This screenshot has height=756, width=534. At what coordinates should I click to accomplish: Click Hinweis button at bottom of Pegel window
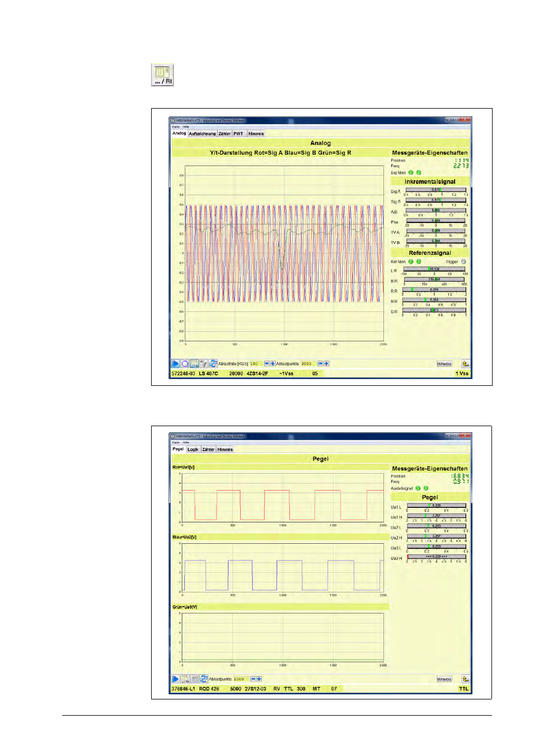pyautogui.click(x=444, y=679)
